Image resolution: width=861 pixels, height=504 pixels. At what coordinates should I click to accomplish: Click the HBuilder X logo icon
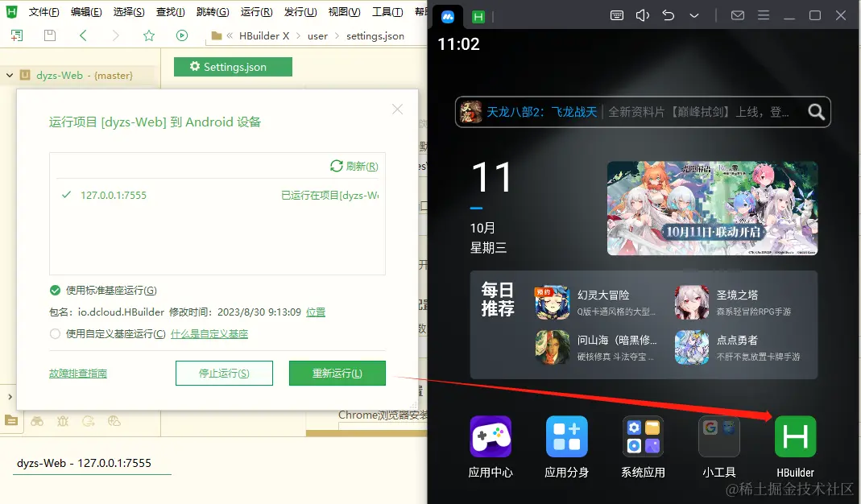11,11
